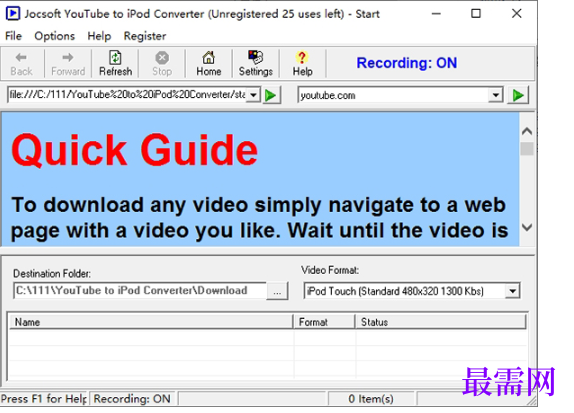Click the '0 Item(s)' status bar entry
Image resolution: width=574 pixels, height=413 pixels.
[371, 398]
